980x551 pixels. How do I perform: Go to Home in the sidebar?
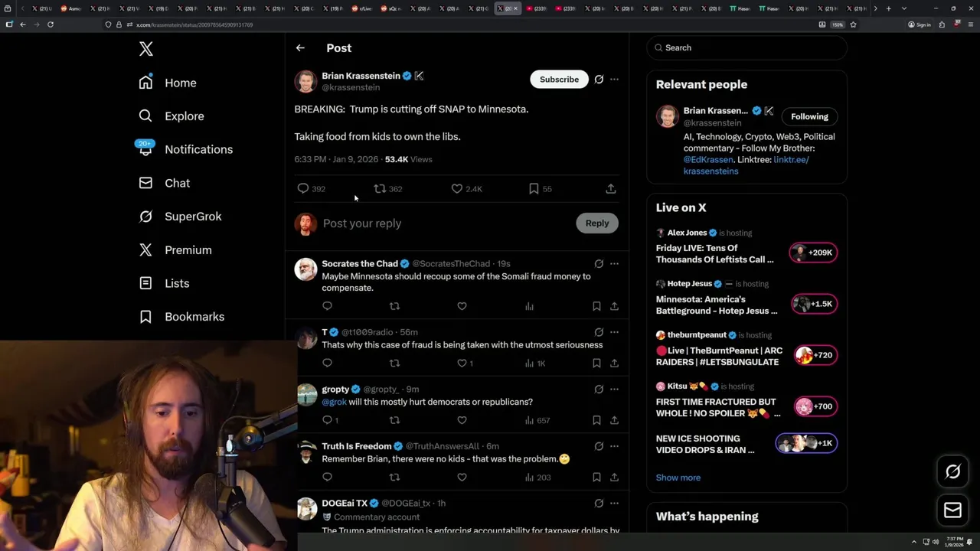pos(168,83)
